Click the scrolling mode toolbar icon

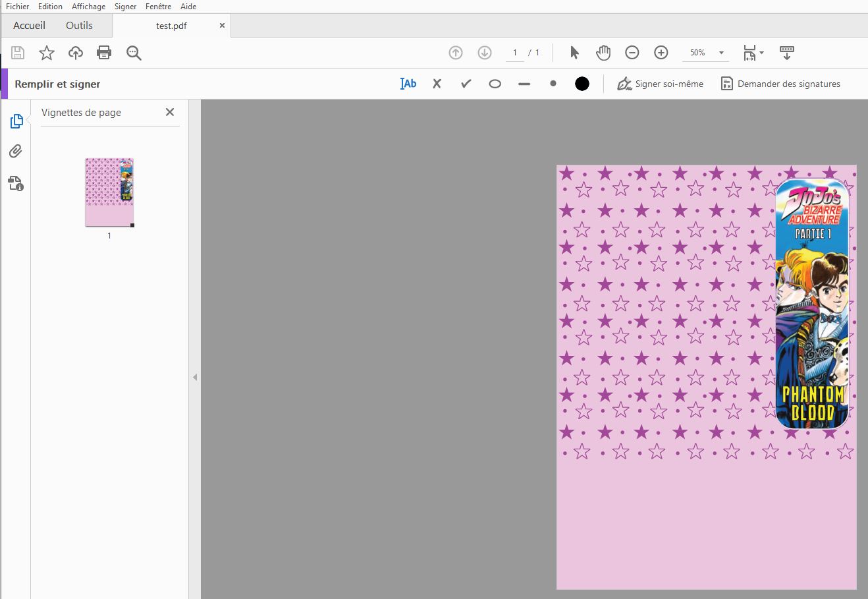click(786, 53)
